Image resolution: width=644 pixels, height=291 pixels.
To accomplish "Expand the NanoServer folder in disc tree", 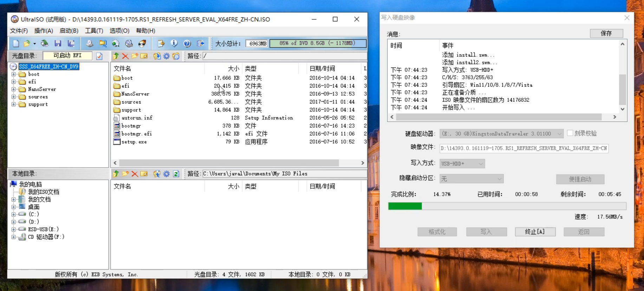I will tap(13, 89).
